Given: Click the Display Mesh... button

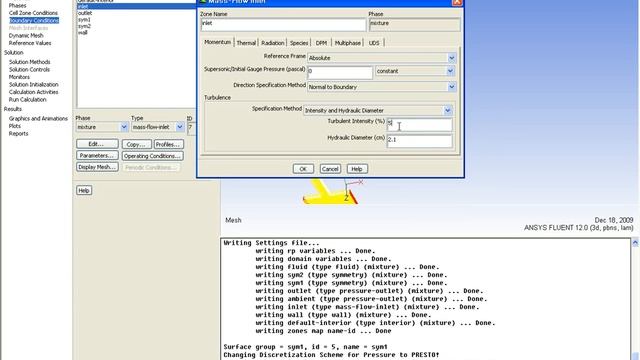Looking at the screenshot, I should [97, 167].
